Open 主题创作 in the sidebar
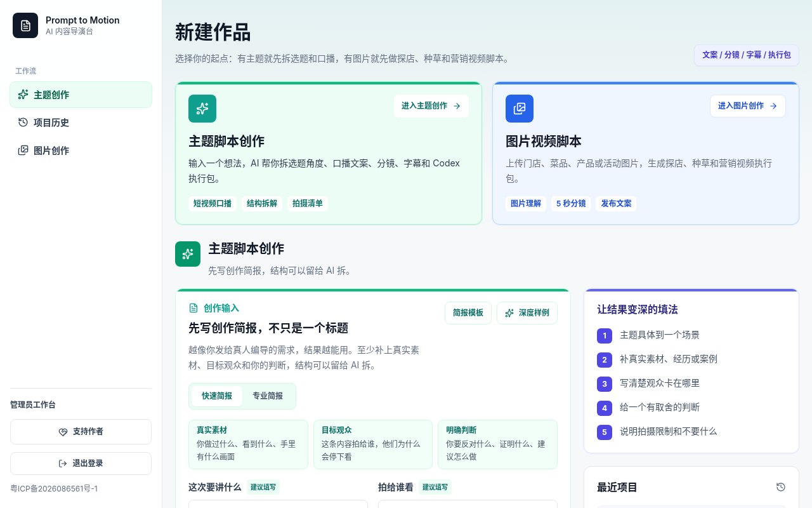The image size is (812, 508). (x=81, y=95)
